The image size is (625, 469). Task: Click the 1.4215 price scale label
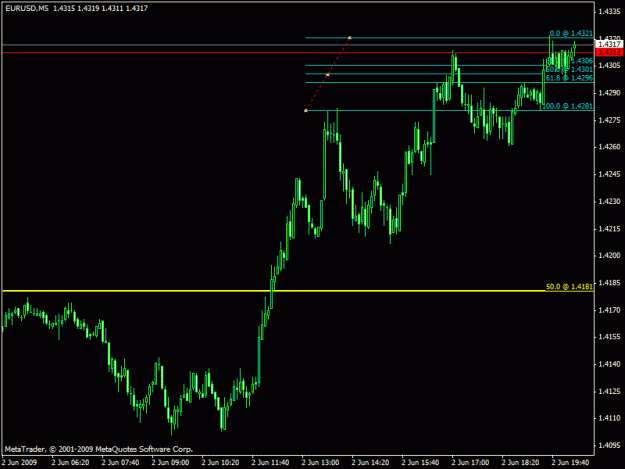[609, 228]
